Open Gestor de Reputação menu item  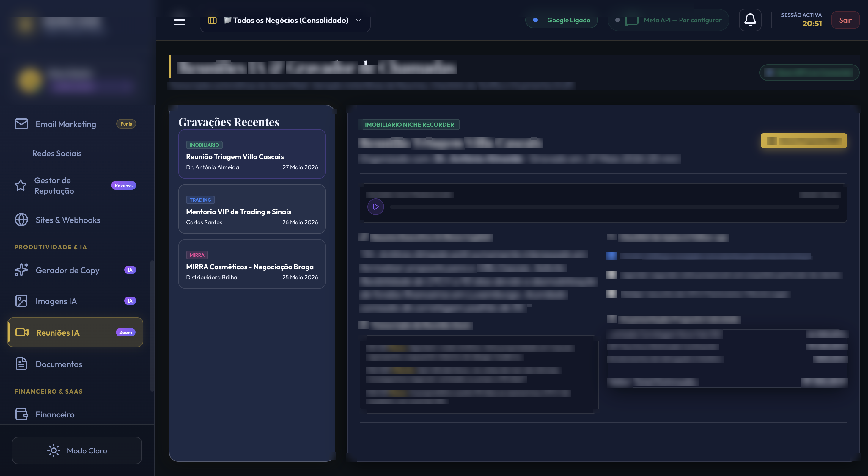point(75,185)
